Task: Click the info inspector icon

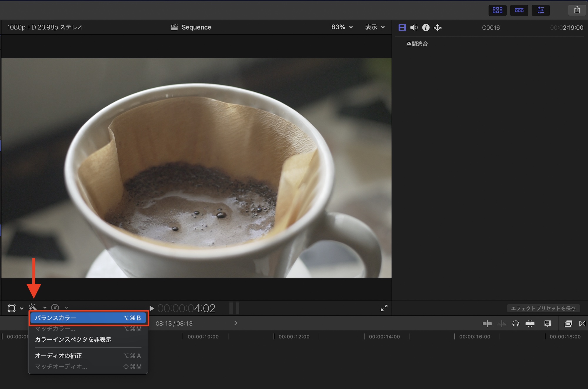Action: coord(426,27)
